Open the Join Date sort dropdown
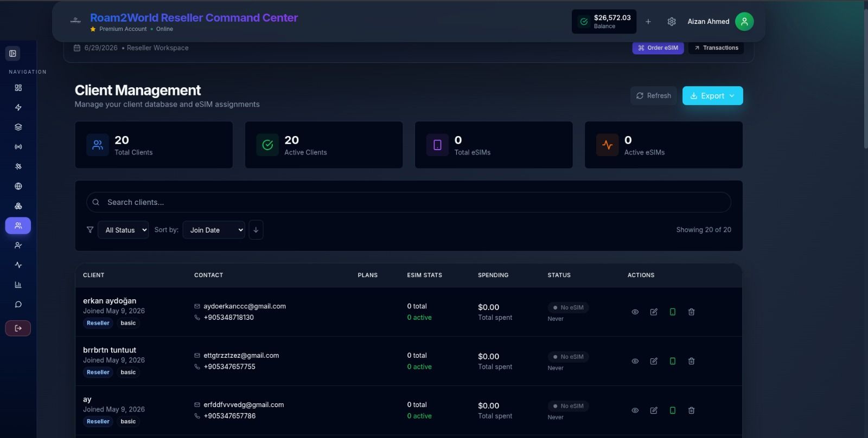Screen dimensions: 868x438 (214, 230)
